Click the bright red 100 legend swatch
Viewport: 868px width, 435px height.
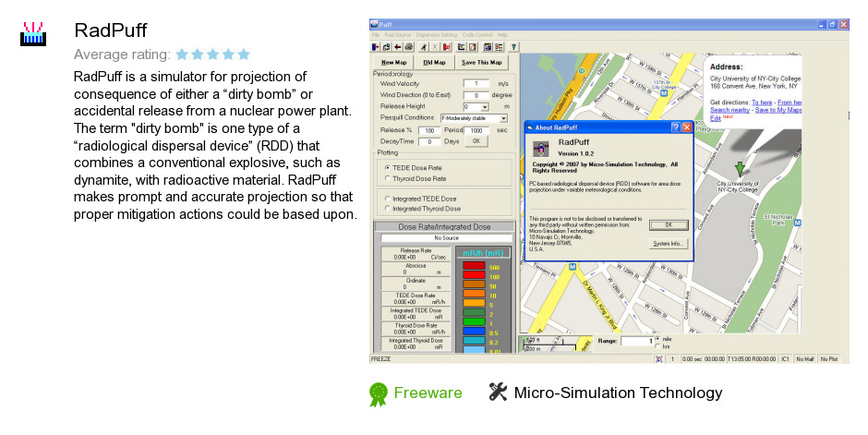coord(474,275)
